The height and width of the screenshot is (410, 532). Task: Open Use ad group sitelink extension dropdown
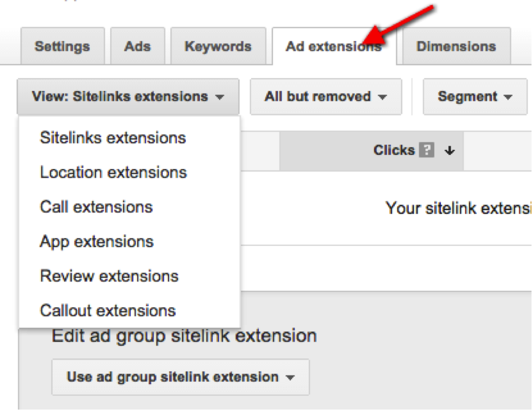point(180,377)
